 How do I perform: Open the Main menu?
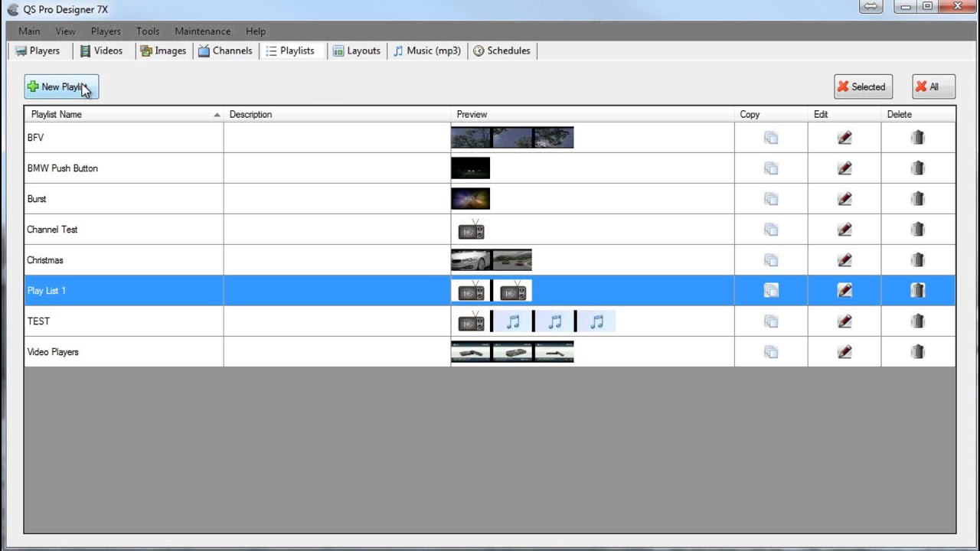[29, 31]
